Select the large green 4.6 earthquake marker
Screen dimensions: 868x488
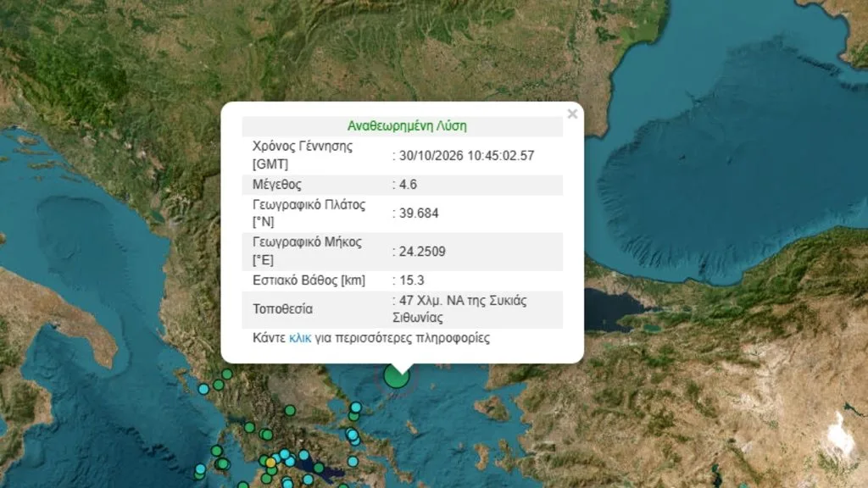pyautogui.click(x=397, y=377)
